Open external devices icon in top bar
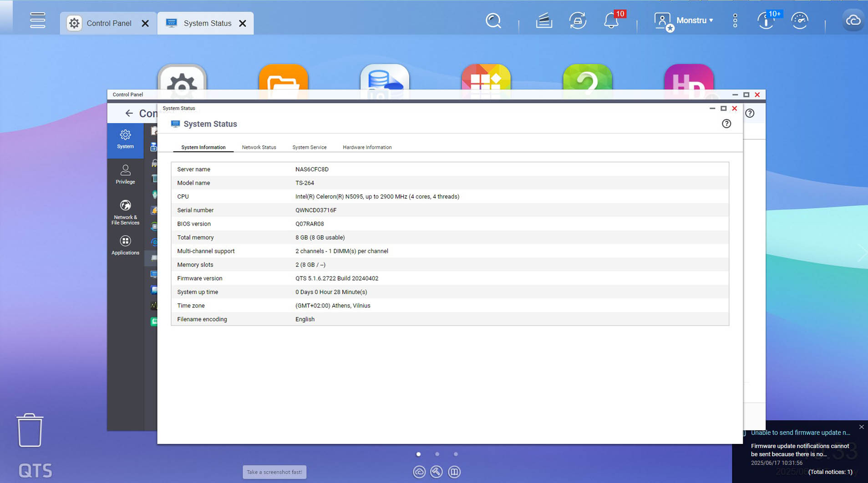The height and width of the screenshot is (483, 868). [578, 21]
